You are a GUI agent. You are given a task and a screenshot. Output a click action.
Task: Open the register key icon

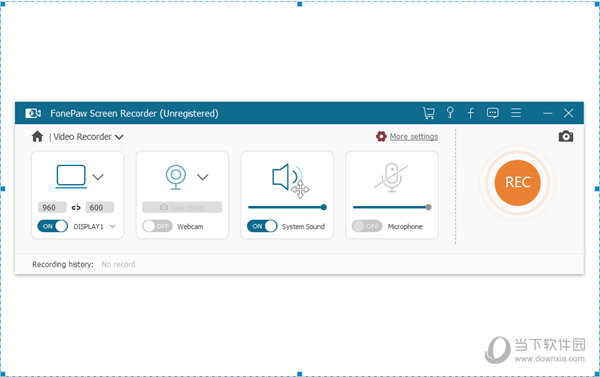pos(450,113)
